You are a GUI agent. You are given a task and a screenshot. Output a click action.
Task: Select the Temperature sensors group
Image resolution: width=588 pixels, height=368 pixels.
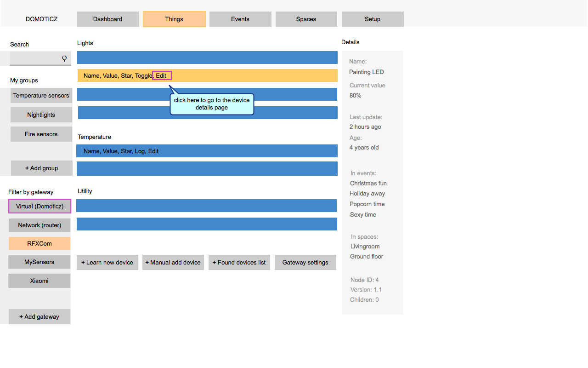point(41,96)
